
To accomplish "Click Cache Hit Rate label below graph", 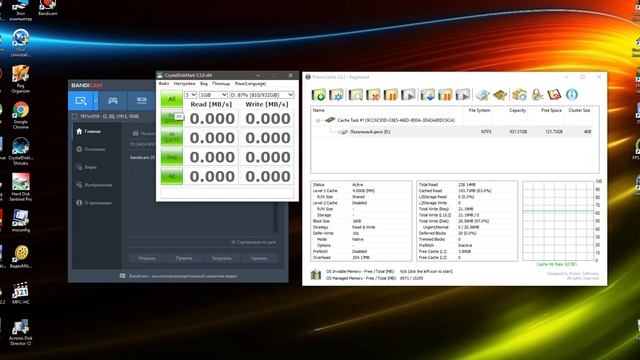I will [x=557, y=264].
